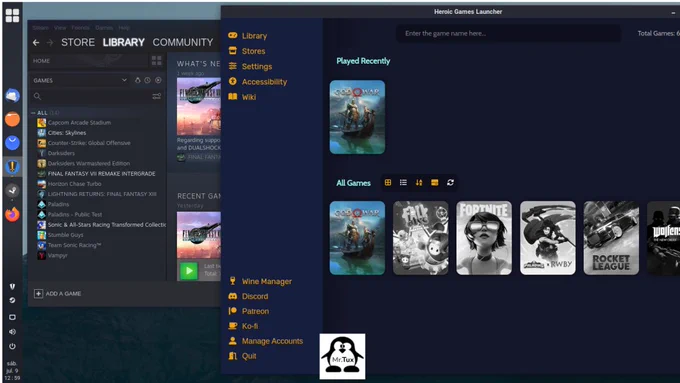The width and height of the screenshot is (680, 383).
Task: Open Fall Guys game card
Action: (421, 238)
